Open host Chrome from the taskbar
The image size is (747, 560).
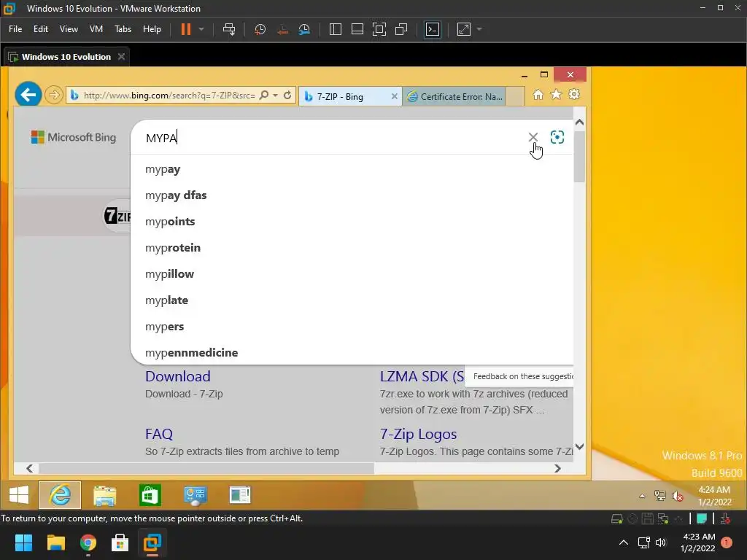88,542
